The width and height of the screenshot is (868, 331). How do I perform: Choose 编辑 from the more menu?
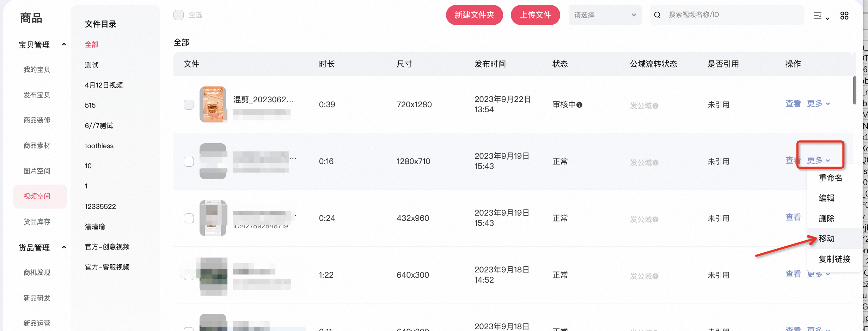click(826, 198)
